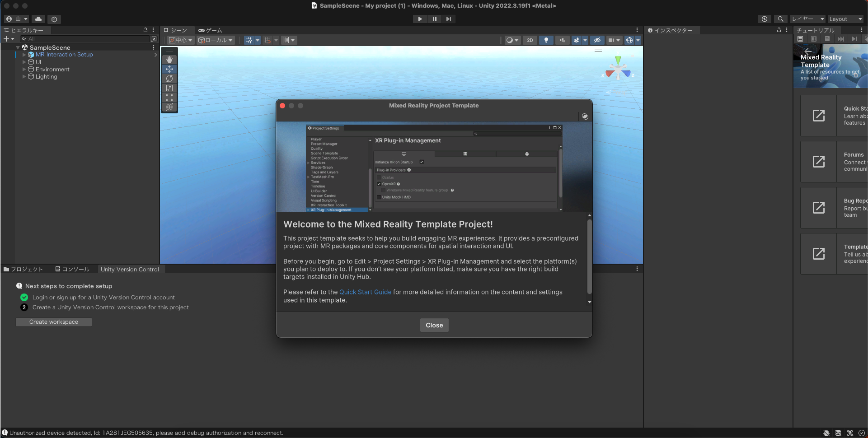
Task: Select the Rotate tool in Scene toolbar
Action: pos(169,79)
